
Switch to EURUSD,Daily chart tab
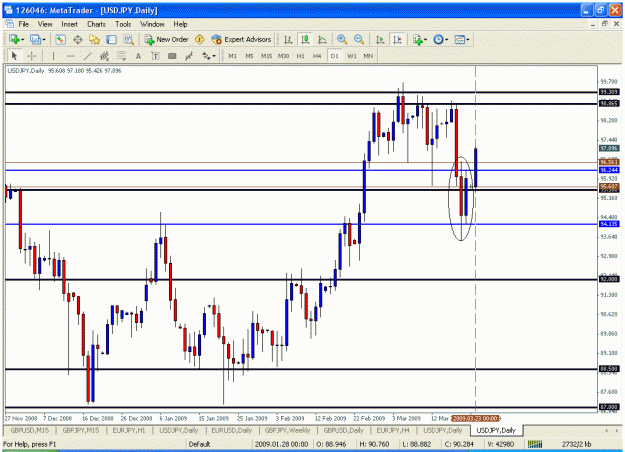tap(232, 430)
